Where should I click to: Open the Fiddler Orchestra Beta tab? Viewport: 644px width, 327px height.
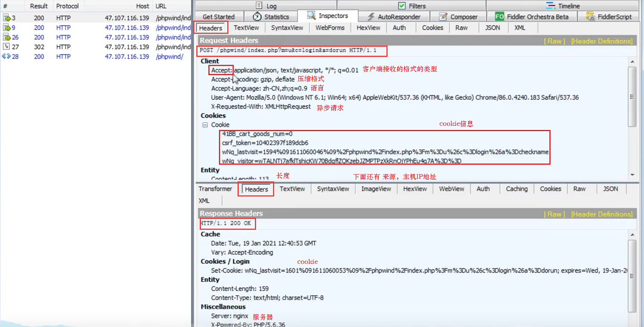pos(532,17)
